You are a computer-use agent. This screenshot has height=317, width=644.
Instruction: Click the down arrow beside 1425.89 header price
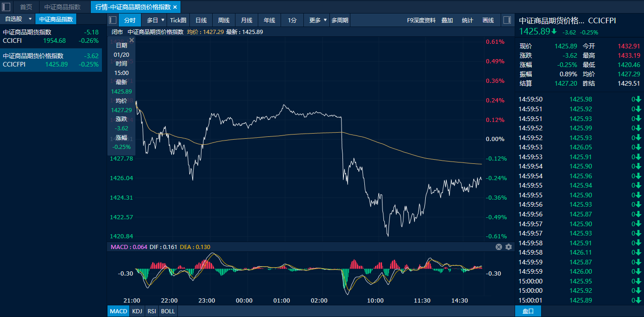(554, 32)
